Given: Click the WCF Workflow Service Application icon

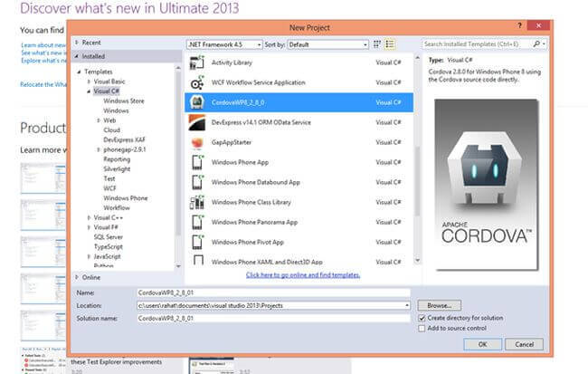Looking at the screenshot, I should coord(197,82).
